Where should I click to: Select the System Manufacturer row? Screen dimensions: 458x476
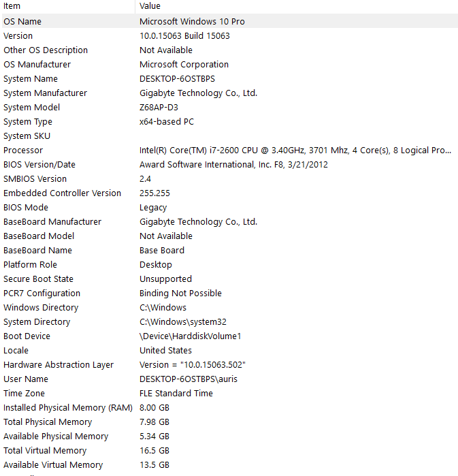click(230, 93)
